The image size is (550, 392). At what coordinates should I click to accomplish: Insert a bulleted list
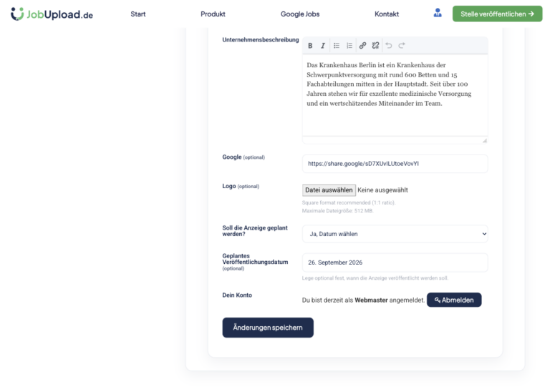[337, 46]
